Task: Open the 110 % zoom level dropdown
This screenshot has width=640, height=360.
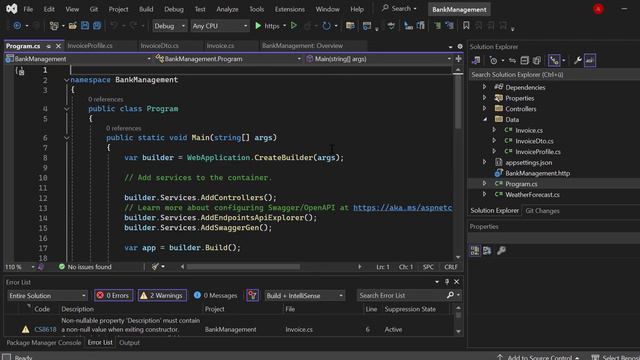Action: pos(20,267)
